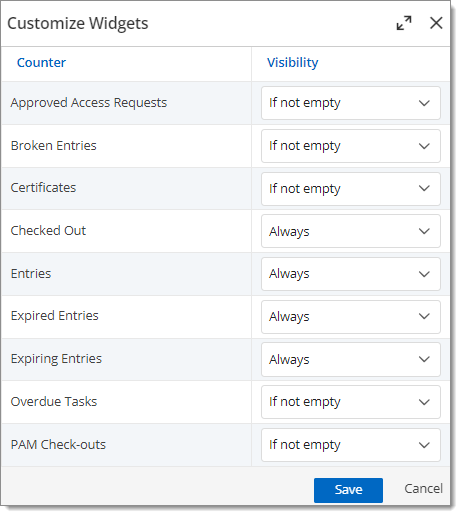The width and height of the screenshot is (461, 516).
Task: Open visibility dropdown for Broken Entries
Action: coord(351,146)
